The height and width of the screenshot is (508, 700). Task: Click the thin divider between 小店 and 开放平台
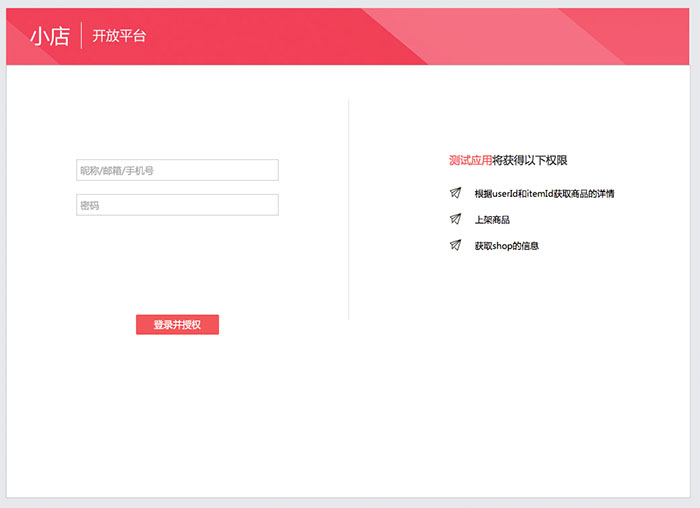81,37
